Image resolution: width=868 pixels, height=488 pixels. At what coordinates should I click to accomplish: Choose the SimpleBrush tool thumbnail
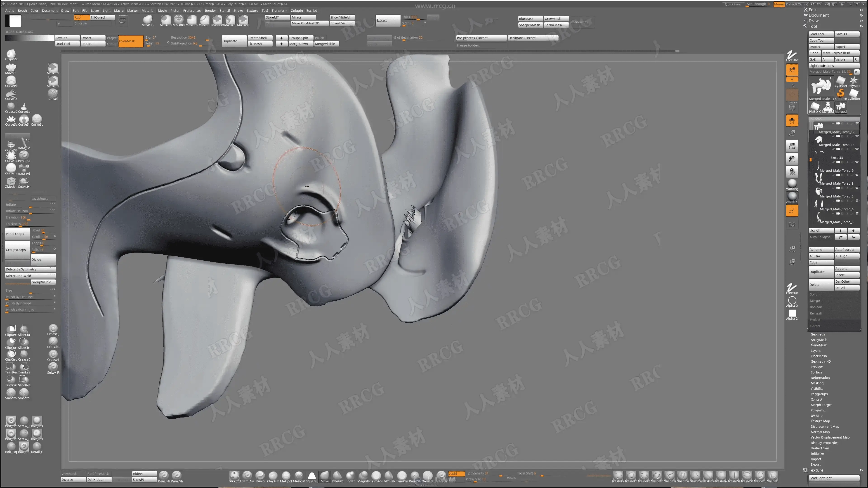pyautogui.click(x=841, y=94)
